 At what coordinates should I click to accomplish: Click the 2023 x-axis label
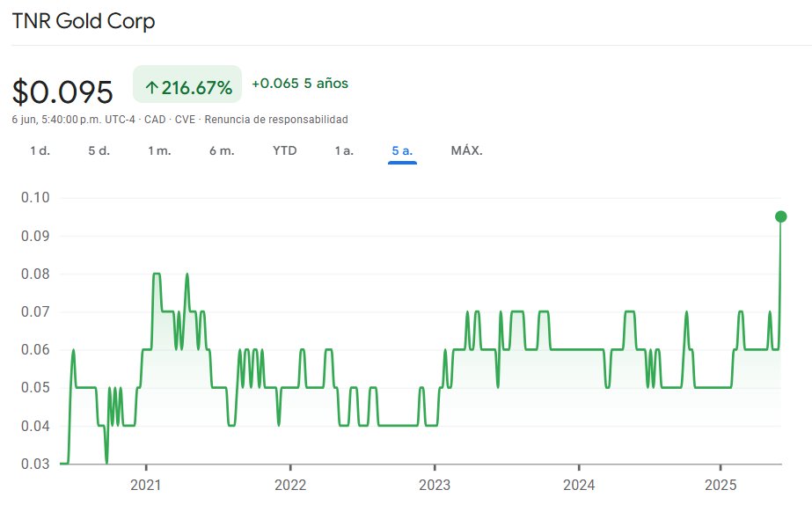pos(435,485)
